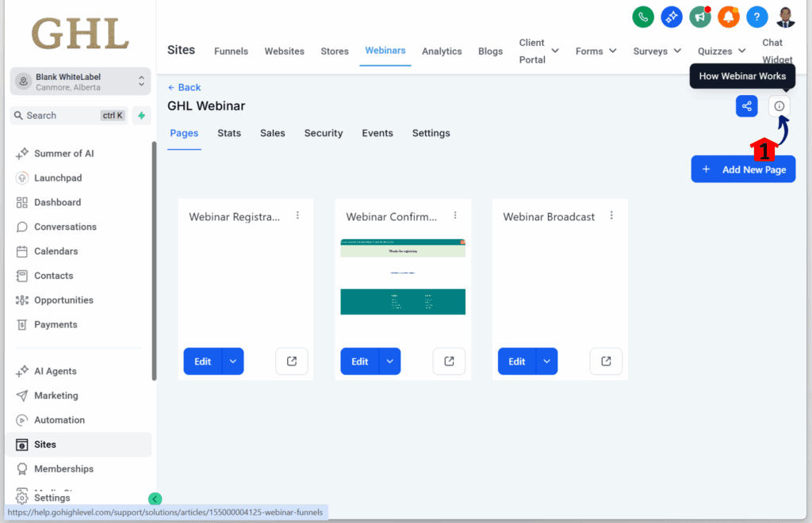Click the Back link

tap(184, 87)
